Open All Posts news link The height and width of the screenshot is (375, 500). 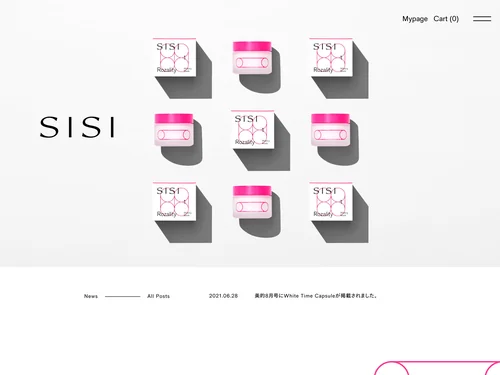point(158,296)
